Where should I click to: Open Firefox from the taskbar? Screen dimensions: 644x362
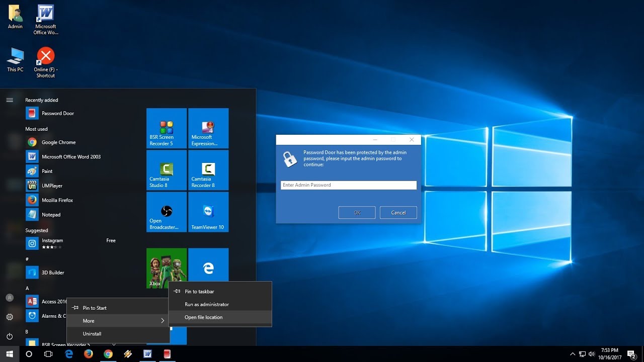click(89, 354)
